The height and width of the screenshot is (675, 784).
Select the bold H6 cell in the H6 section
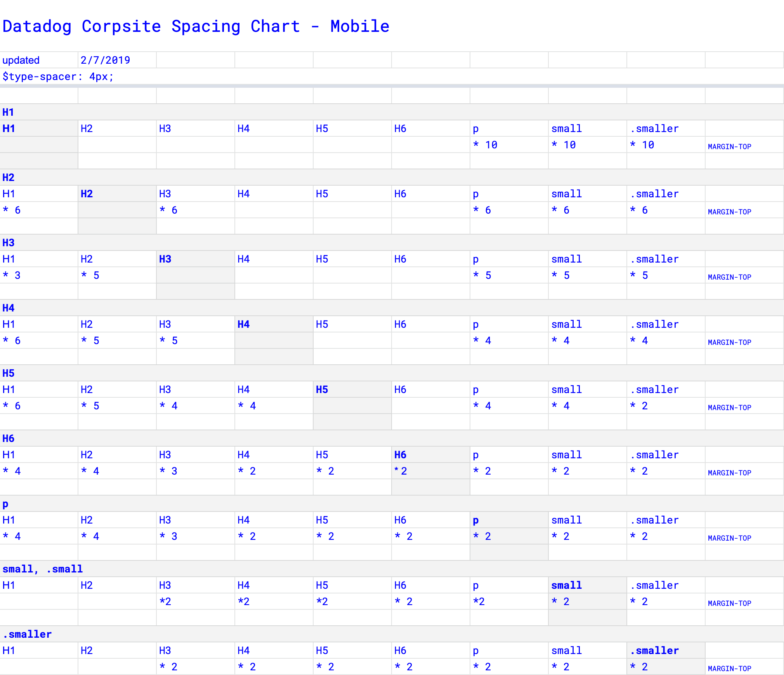pos(431,455)
